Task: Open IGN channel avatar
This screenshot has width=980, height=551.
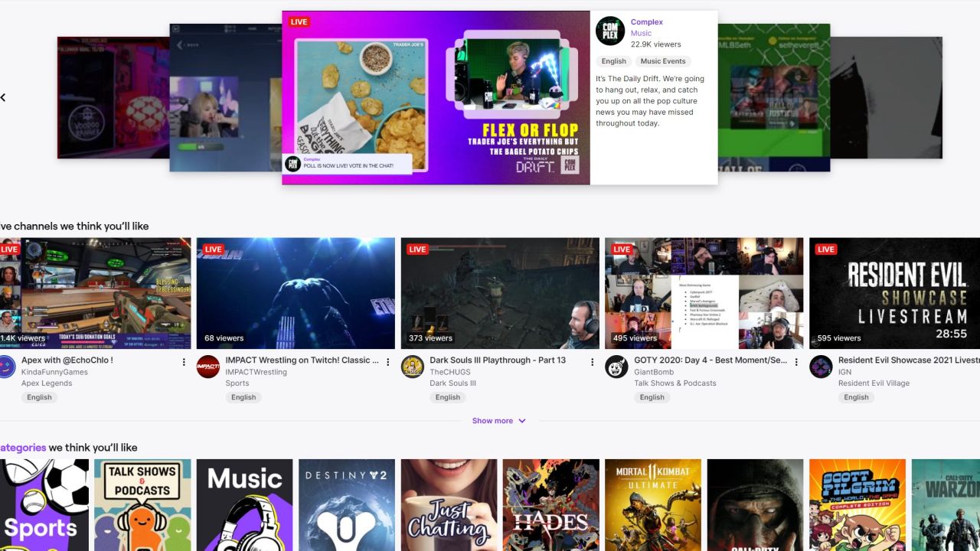Action: point(821,367)
